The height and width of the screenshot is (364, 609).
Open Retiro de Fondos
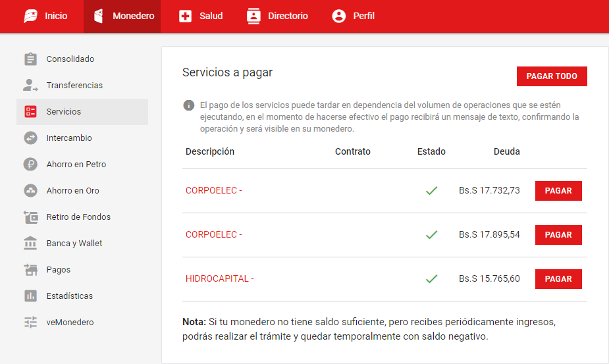pyautogui.click(x=82, y=217)
